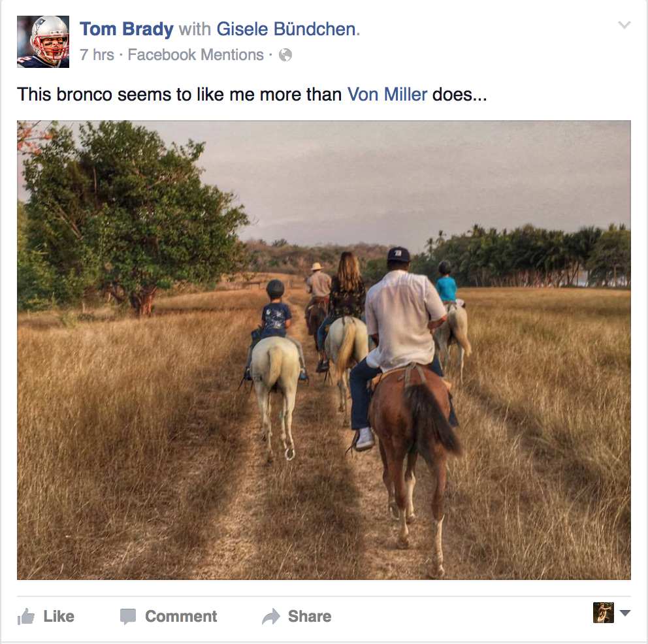Screen dimensions: 648x644
Task: Click the 7 hrs timestamp
Action: pyautogui.click(x=97, y=54)
